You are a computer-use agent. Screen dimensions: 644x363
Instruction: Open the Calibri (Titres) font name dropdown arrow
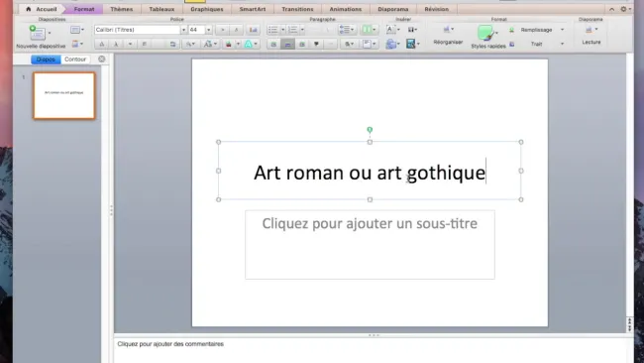click(x=183, y=30)
